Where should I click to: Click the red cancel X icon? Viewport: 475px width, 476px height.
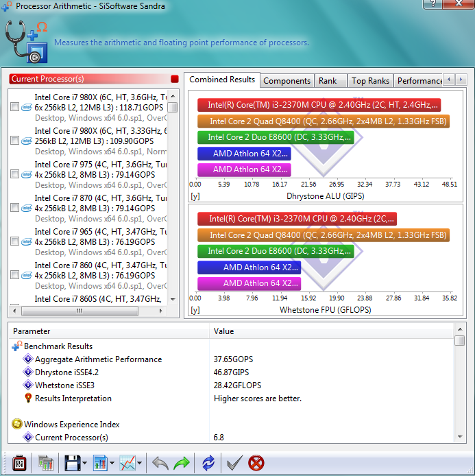point(256,463)
